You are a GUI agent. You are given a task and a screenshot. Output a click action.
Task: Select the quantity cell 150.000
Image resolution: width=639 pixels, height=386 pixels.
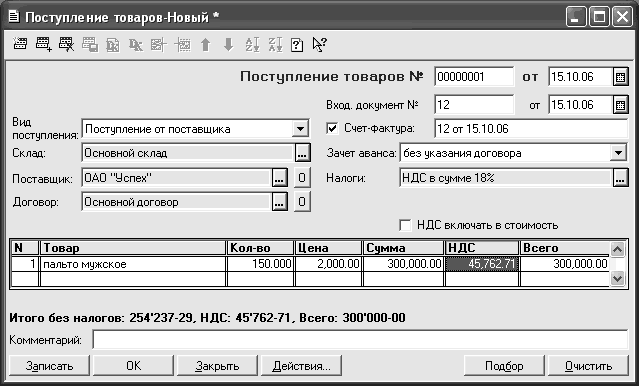tap(260, 264)
